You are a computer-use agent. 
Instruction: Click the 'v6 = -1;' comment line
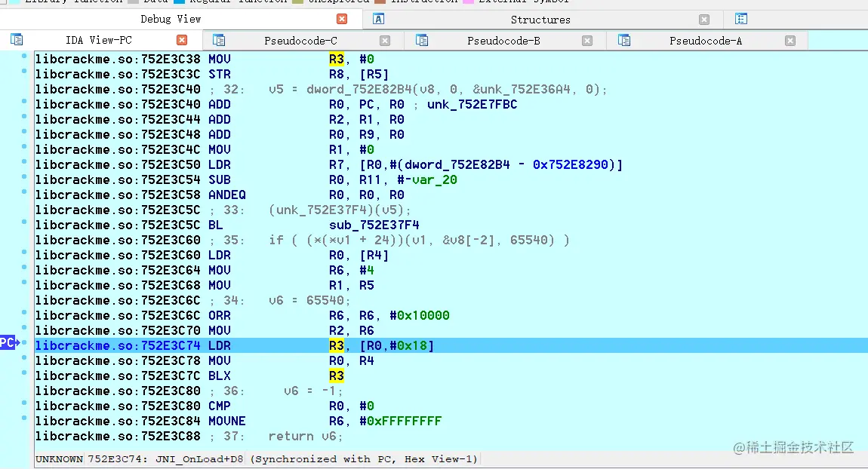[x=313, y=391]
